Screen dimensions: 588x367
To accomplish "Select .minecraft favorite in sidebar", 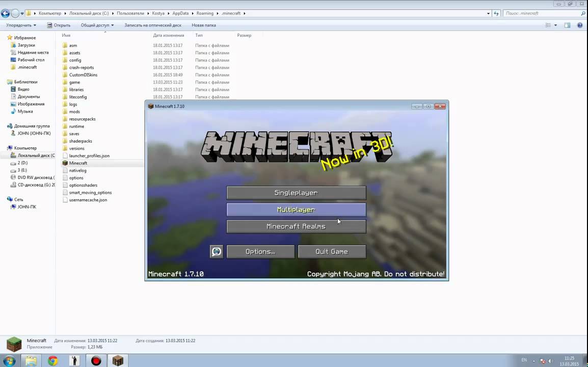I will pyautogui.click(x=27, y=67).
